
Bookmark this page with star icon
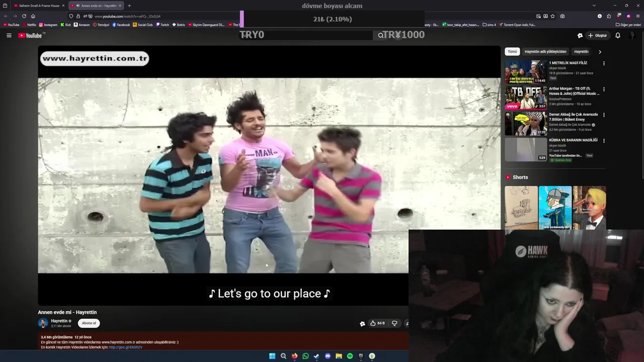pos(553,16)
